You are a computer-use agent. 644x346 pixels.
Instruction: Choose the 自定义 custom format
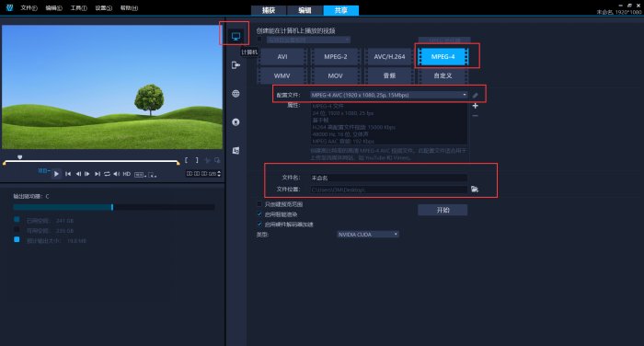coord(443,75)
